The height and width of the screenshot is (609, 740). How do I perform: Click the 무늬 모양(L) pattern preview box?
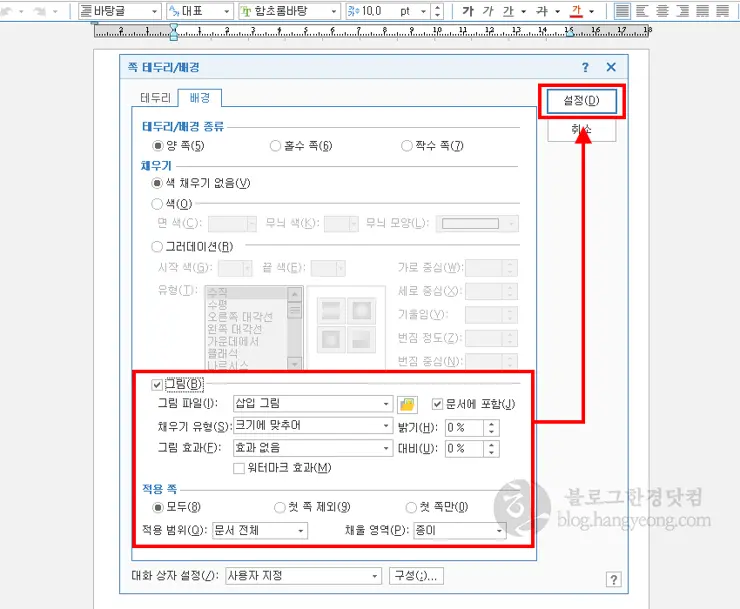pyautogui.click(x=470, y=223)
